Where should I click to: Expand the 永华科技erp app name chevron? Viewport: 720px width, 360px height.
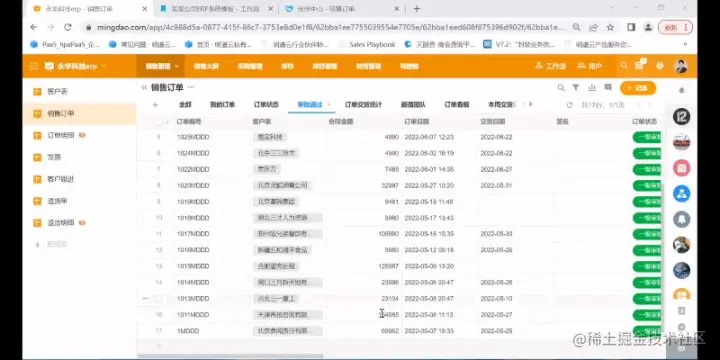[103, 66]
